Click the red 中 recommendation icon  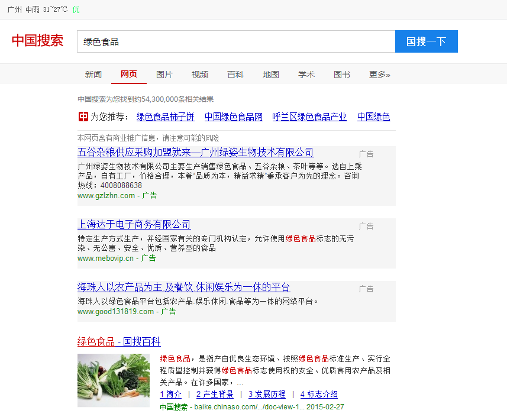(x=83, y=117)
